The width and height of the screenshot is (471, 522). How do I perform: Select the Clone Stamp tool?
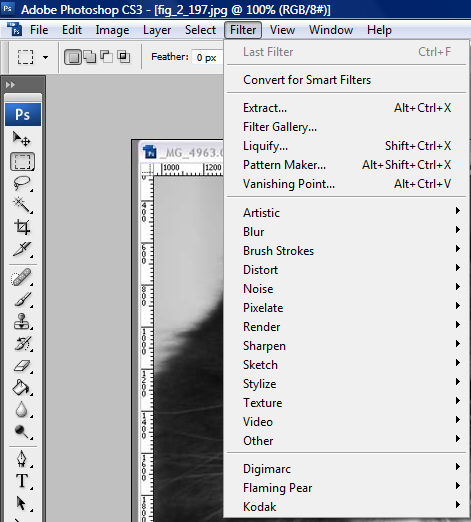pyautogui.click(x=22, y=321)
